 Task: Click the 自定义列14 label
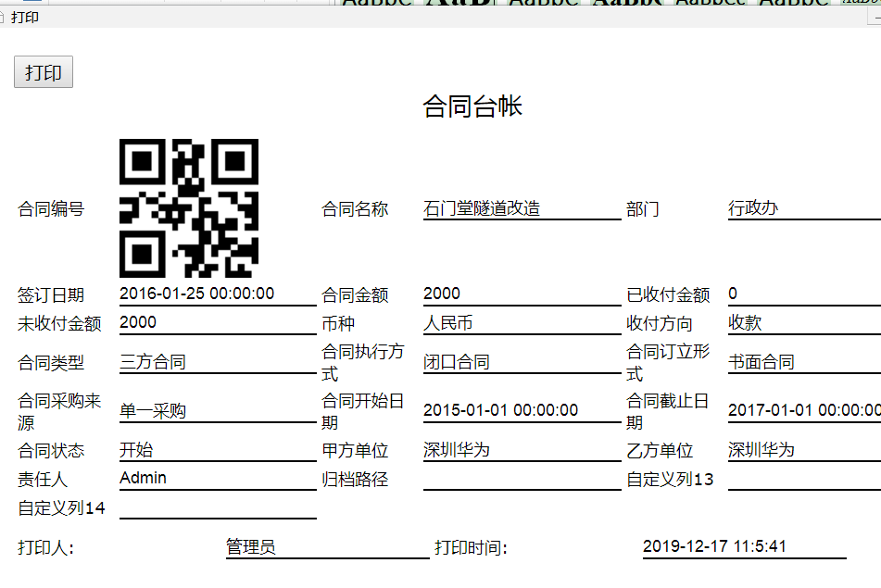pyautogui.click(x=61, y=507)
